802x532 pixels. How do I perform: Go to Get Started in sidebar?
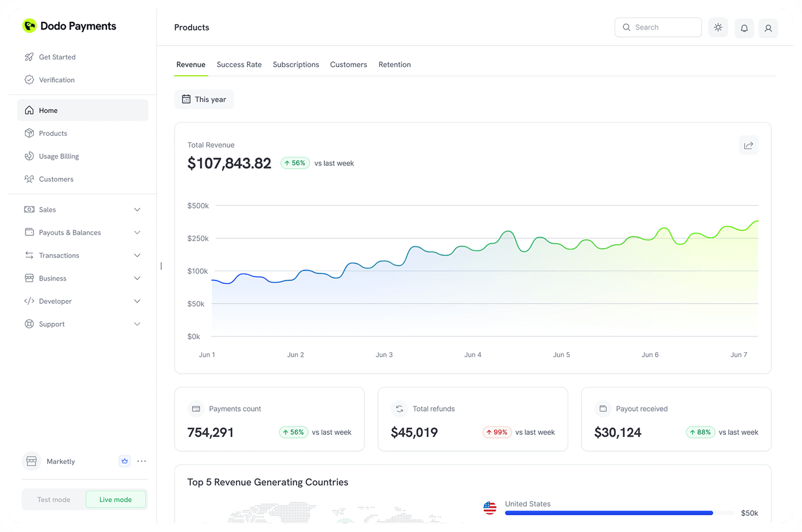point(82,57)
